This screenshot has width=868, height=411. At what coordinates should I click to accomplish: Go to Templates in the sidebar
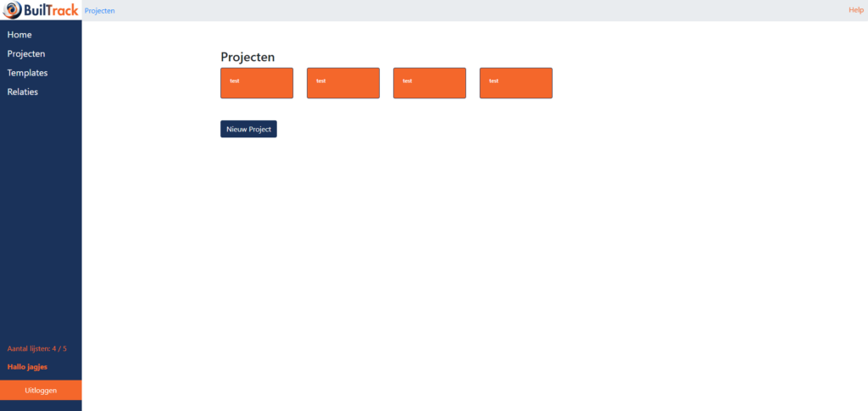[27, 73]
